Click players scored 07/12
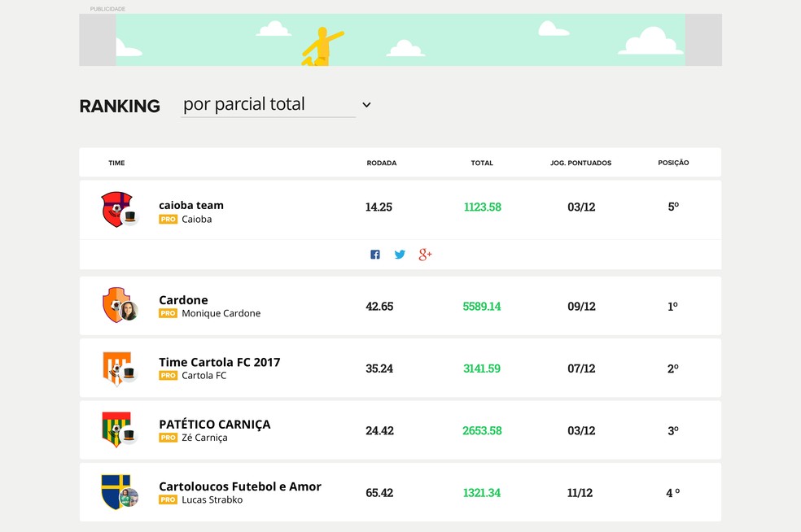This screenshot has height=532, width=801. tap(581, 368)
